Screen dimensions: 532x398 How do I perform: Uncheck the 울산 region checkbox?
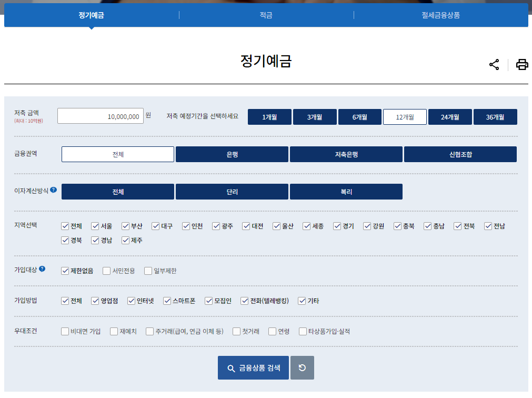pyautogui.click(x=276, y=226)
